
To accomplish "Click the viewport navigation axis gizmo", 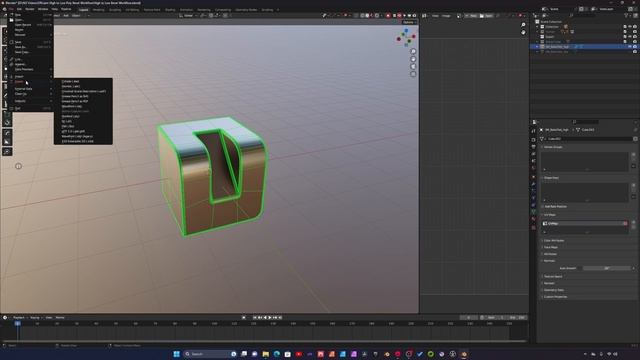I will pyautogui.click(x=406, y=37).
